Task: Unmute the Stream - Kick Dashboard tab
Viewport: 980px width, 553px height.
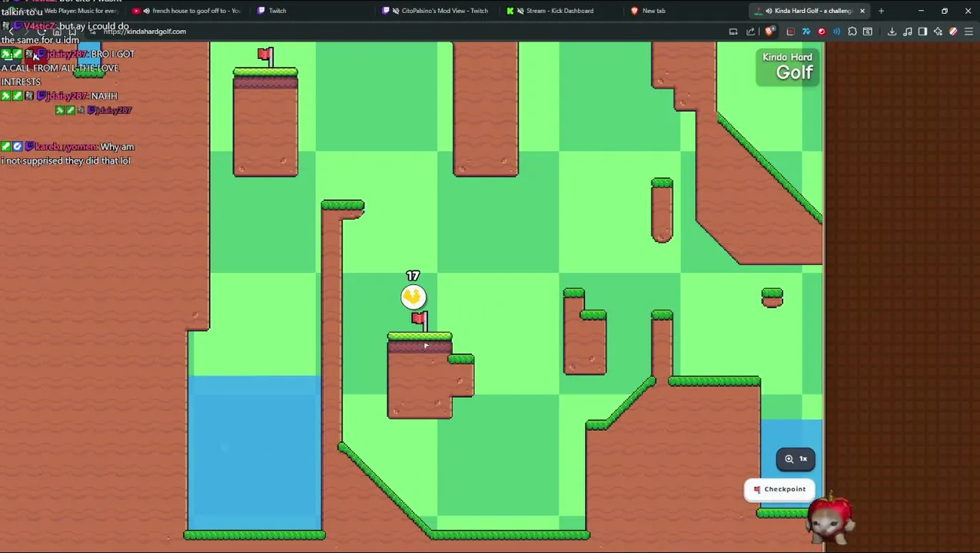Action: coord(520,11)
